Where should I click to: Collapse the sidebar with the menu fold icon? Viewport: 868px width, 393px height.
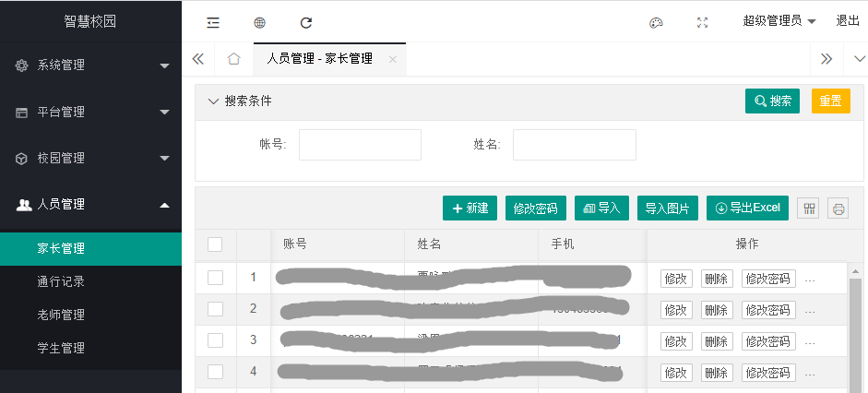[213, 22]
